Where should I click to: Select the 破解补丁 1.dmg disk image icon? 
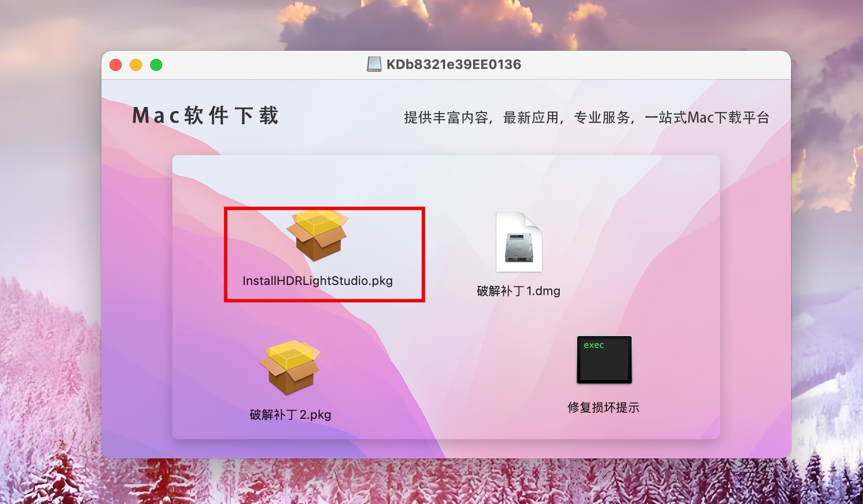coord(519,242)
